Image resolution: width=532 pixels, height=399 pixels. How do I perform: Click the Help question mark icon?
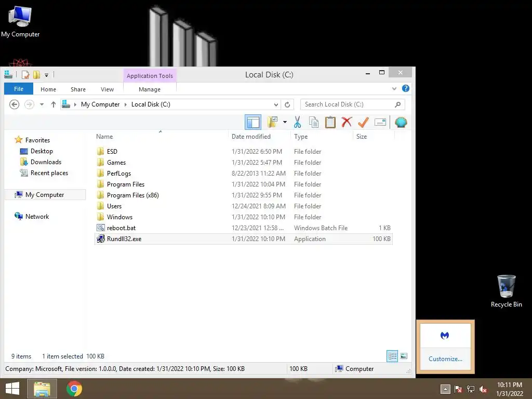[x=405, y=88]
